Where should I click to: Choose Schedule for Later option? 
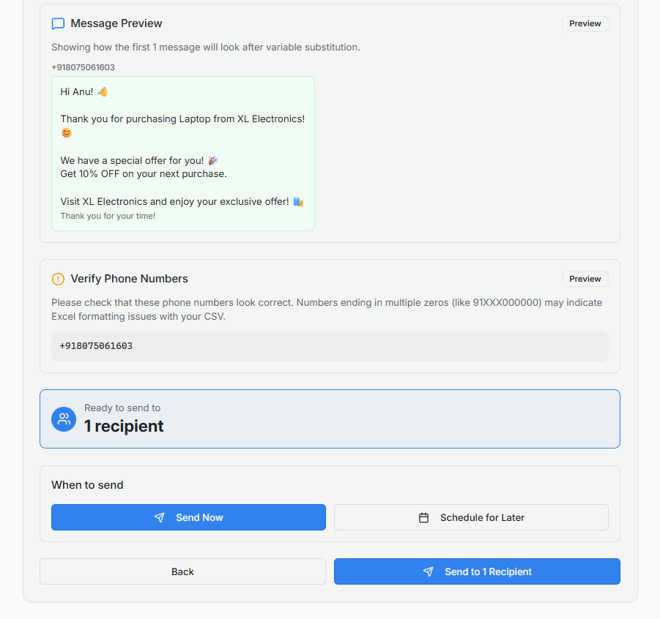pos(471,517)
